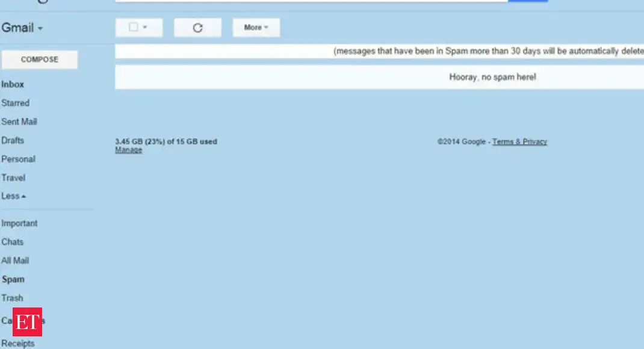This screenshot has width=644, height=349.
Task: Open the Sent Mail folder
Action: pyautogui.click(x=19, y=122)
